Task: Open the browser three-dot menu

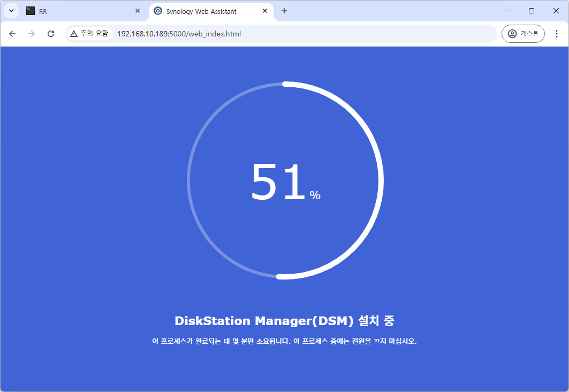Action: click(x=557, y=34)
